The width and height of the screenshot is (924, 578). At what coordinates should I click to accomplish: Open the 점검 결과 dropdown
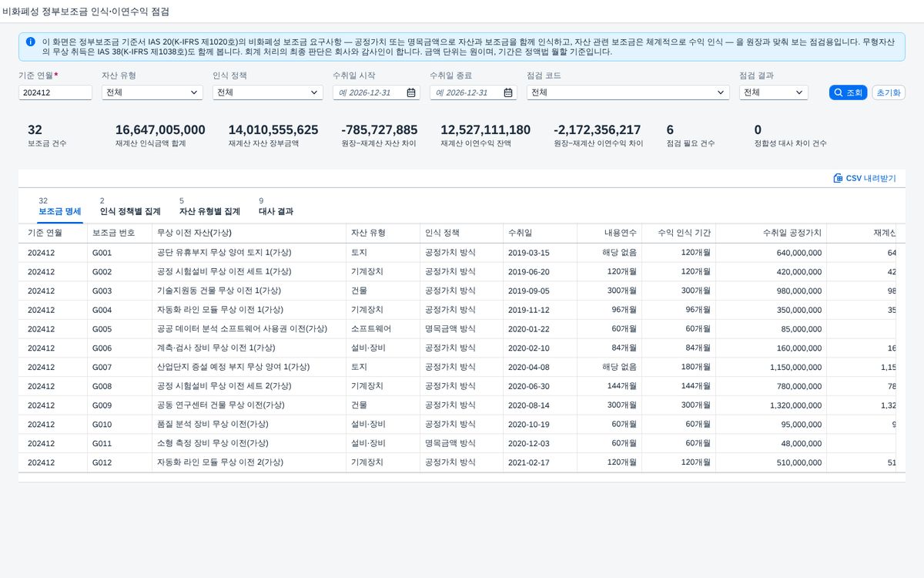774,92
